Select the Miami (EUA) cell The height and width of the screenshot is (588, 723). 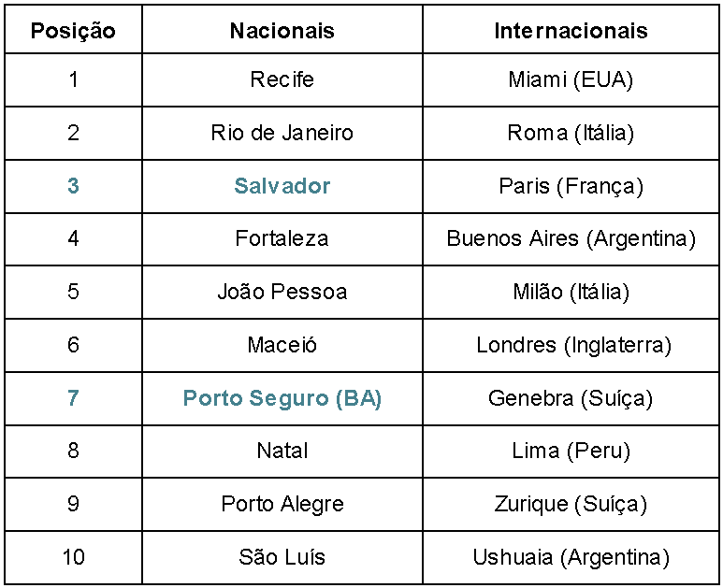(571, 79)
